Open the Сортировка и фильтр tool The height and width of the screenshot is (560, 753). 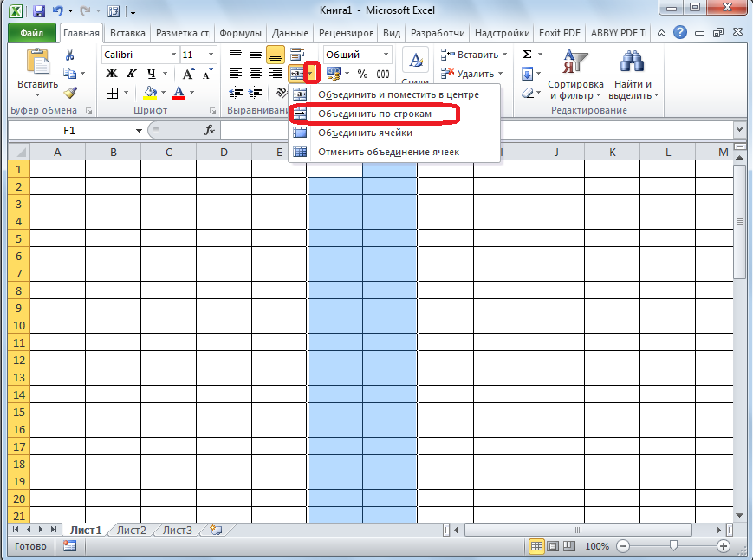click(x=576, y=75)
